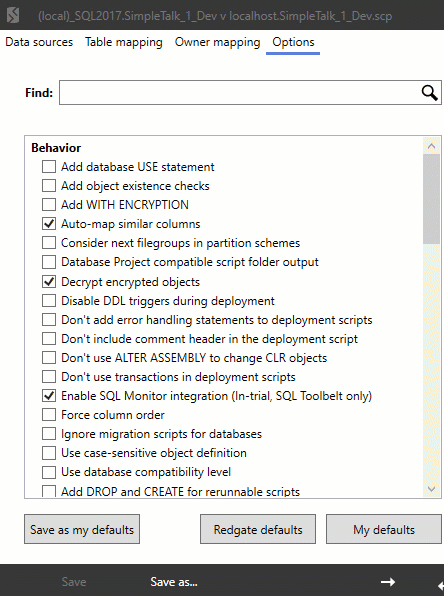The height and width of the screenshot is (596, 444).
Task: Check Don't include comment header option
Action: tap(49, 339)
